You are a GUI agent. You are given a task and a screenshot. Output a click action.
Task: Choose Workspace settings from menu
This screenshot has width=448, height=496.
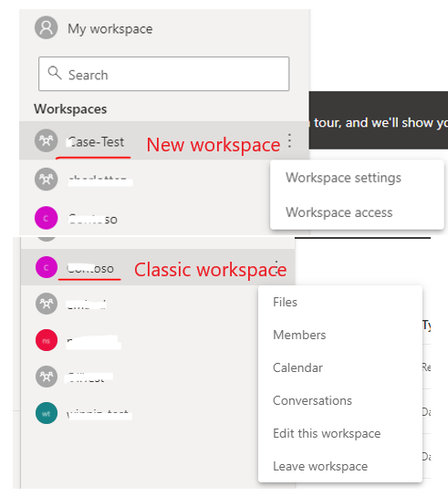coord(343,178)
